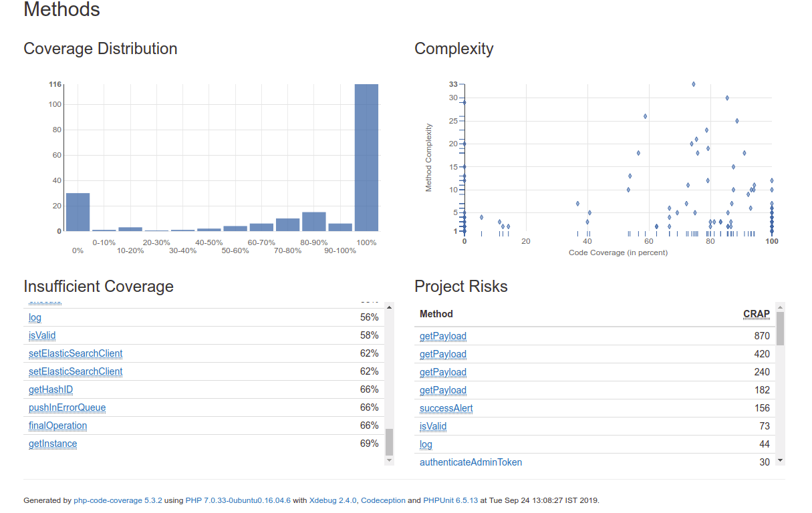Select the 70-80% coverage distribution bar
The height and width of the screenshot is (513, 812).
[x=287, y=224]
